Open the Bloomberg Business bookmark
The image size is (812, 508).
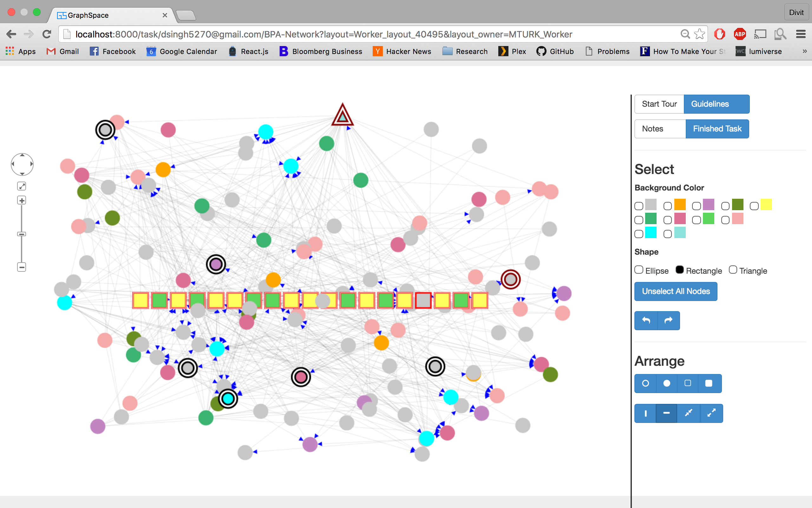coord(321,51)
